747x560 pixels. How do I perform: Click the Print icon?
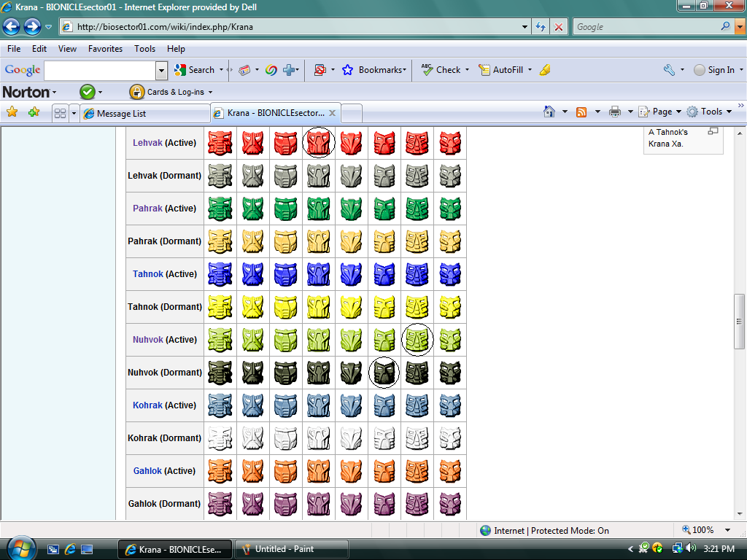click(x=615, y=112)
